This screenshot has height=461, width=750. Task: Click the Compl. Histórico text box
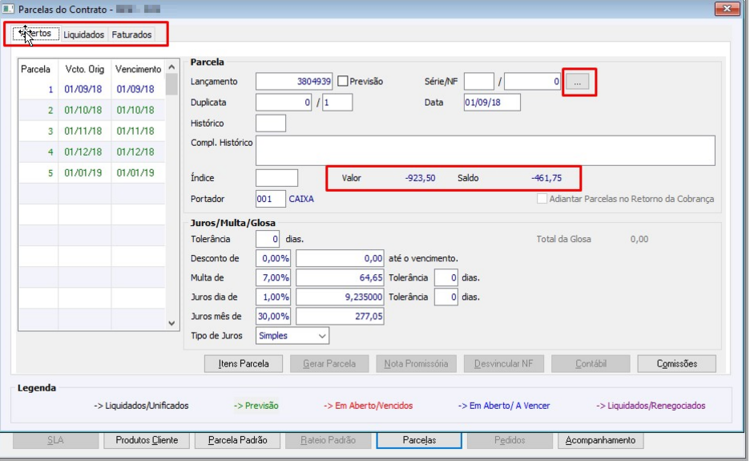pos(485,150)
